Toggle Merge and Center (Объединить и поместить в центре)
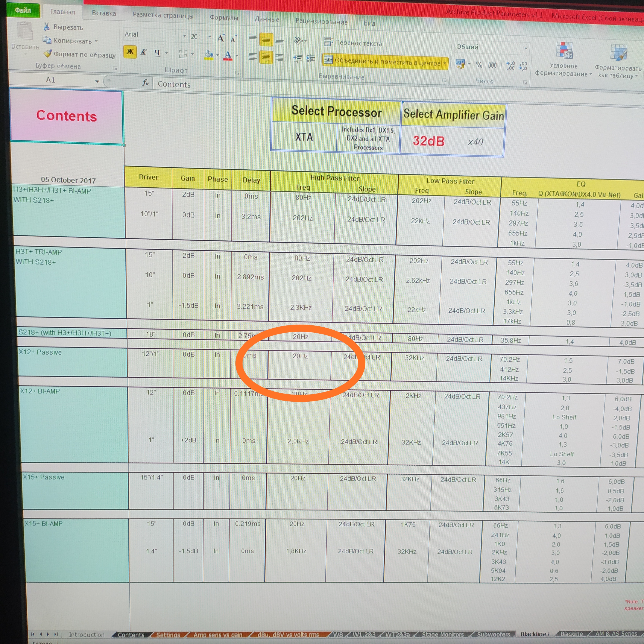This screenshot has height=644, width=644. point(382,61)
